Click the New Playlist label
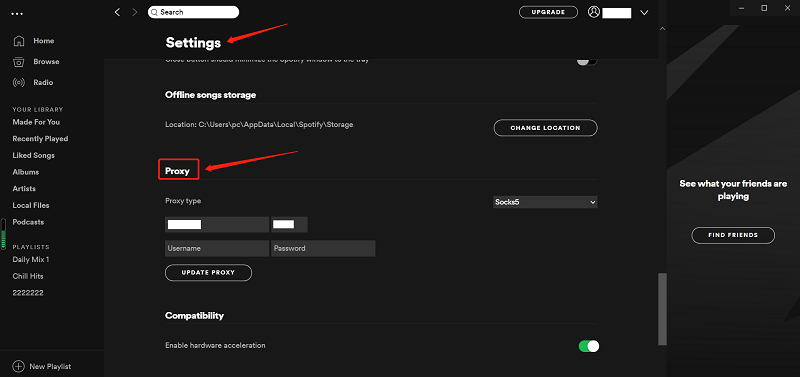800x377 pixels. (x=50, y=366)
